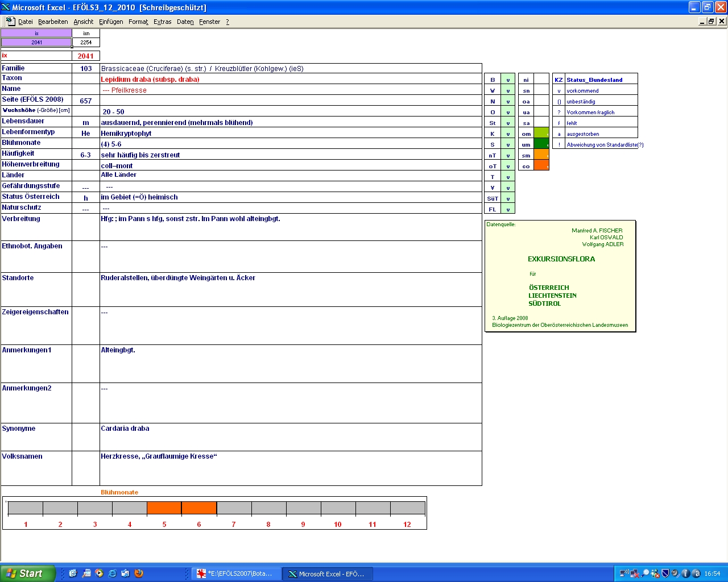
Task: Click the gray month 7 bar in Blühmonate chart
Action: 234,508
